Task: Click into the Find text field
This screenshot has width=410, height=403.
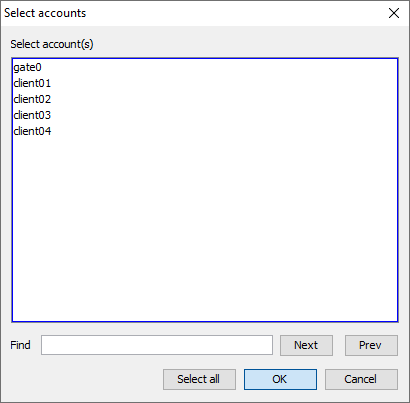Action: click(157, 345)
